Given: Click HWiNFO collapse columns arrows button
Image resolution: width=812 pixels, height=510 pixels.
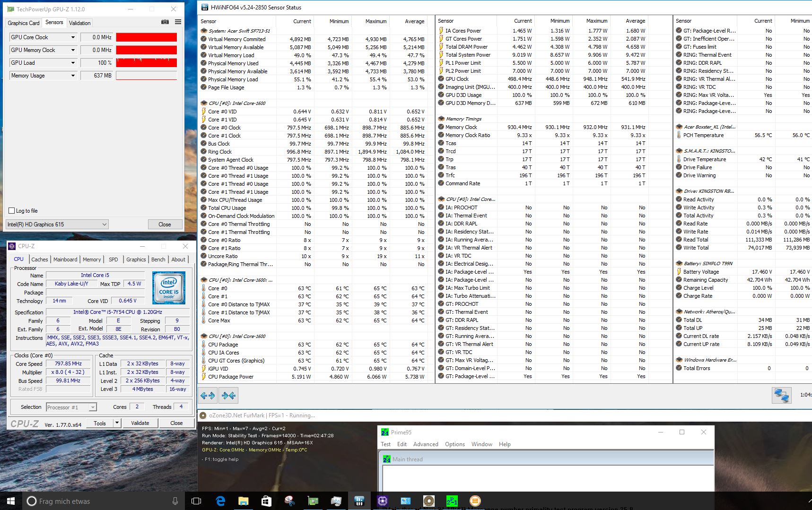Looking at the screenshot, I should pos(228,395).
